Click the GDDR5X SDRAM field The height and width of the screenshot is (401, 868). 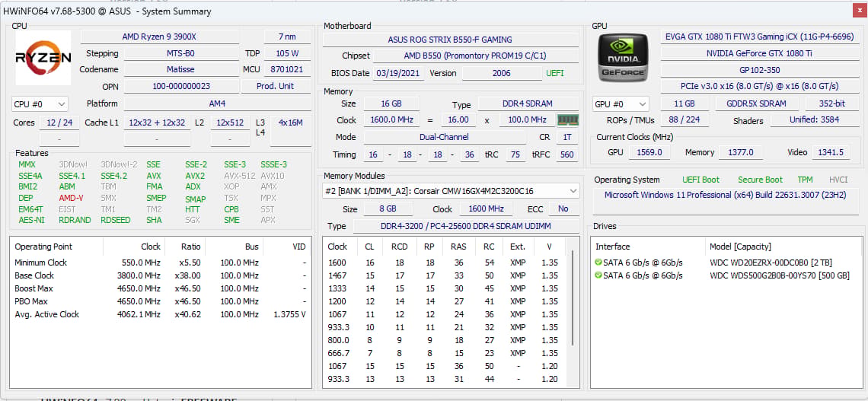point(758,104)
